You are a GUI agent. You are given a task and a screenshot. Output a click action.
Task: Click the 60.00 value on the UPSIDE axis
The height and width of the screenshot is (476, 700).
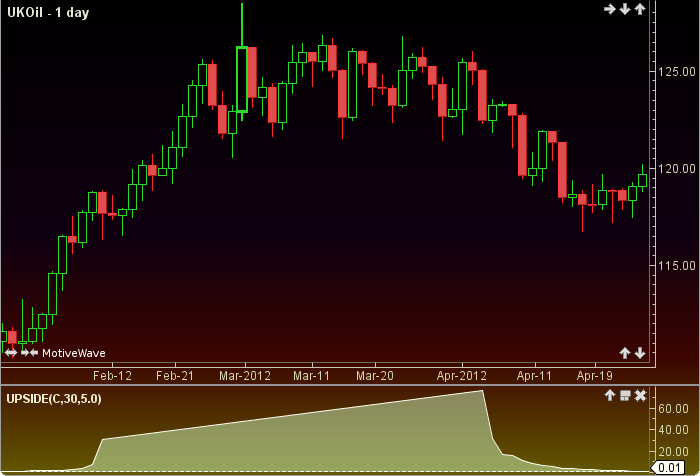pyautogui.click(x=673, y=409)
